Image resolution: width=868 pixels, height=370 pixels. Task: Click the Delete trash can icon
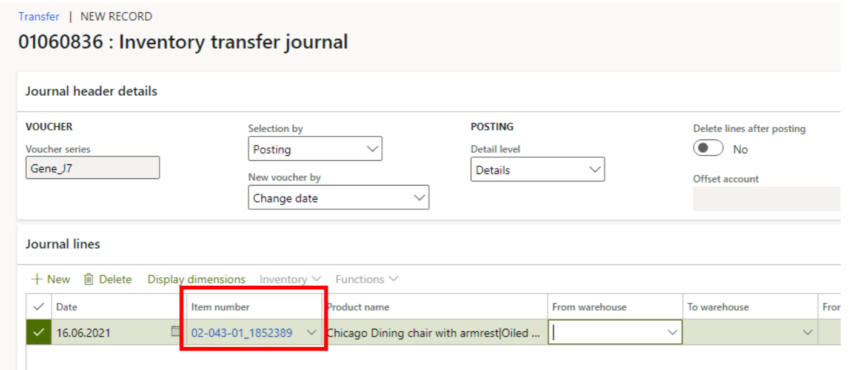tap(88, 280)
